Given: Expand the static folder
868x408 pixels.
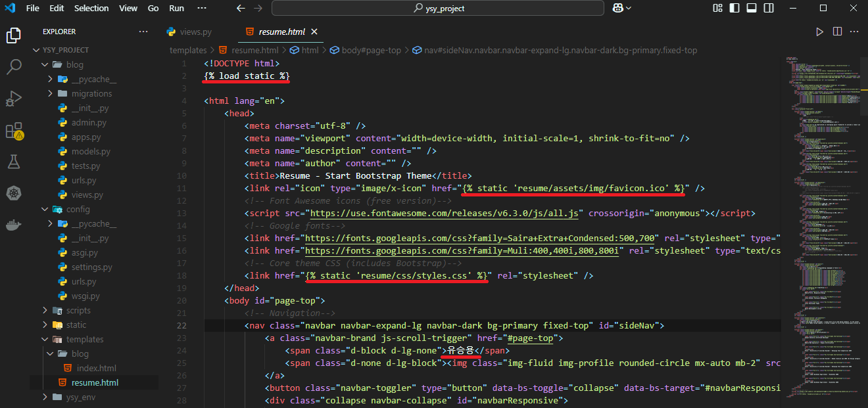Looking at the screenshot, I should 45,325.
